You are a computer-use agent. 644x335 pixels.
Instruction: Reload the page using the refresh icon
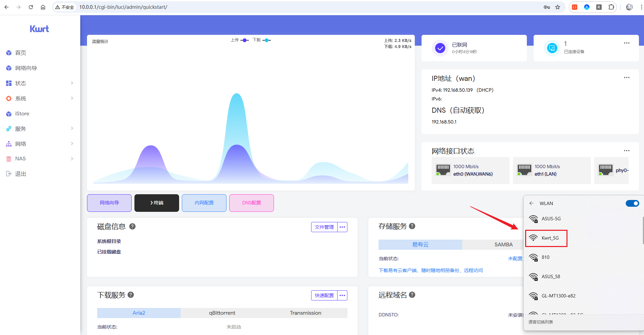(31, 7)
